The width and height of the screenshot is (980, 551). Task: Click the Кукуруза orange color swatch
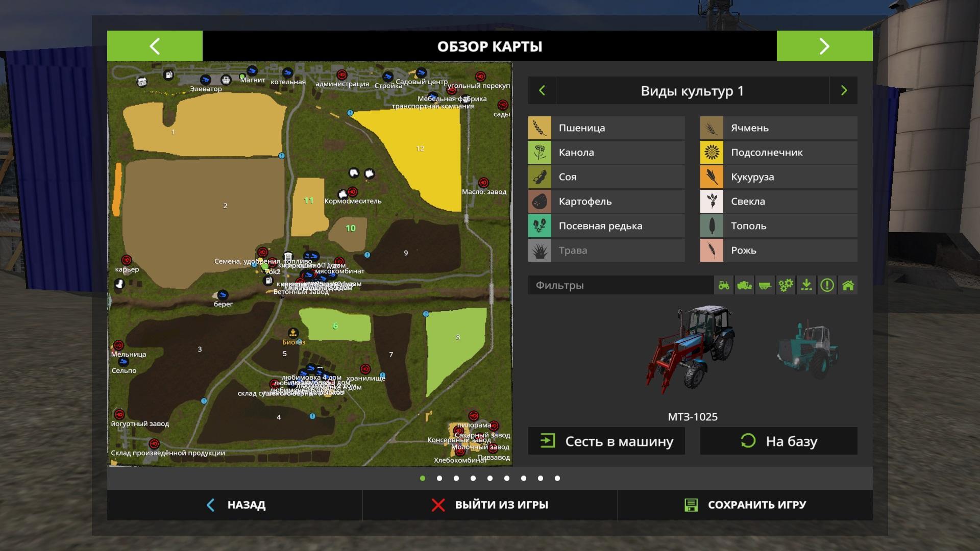712,177
